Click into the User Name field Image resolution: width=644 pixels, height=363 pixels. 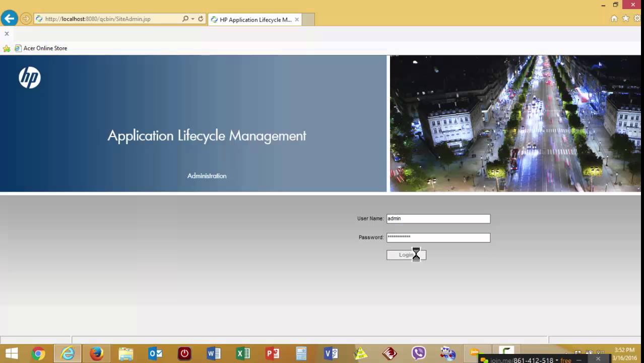point(438,219)
